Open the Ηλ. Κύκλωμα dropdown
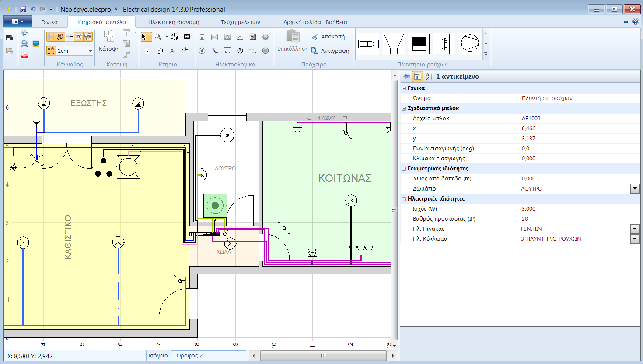The height and width of the screenshot is (364, 643). 635,239
